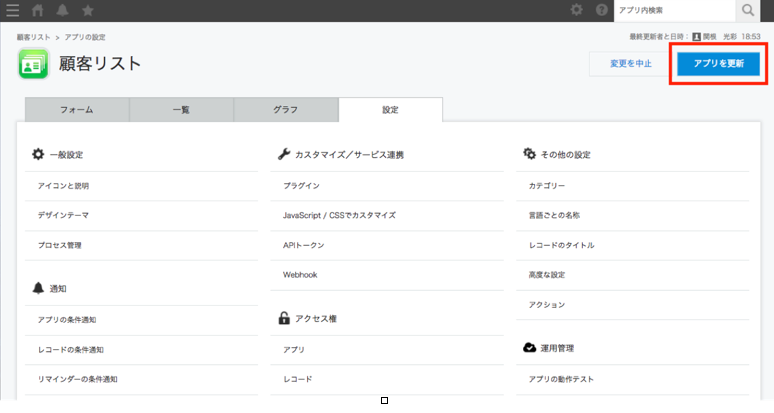The height and width of the screenshot is (413, 774).
Task: Open the settings gear in top bar
Action: [x=576, y=10]
